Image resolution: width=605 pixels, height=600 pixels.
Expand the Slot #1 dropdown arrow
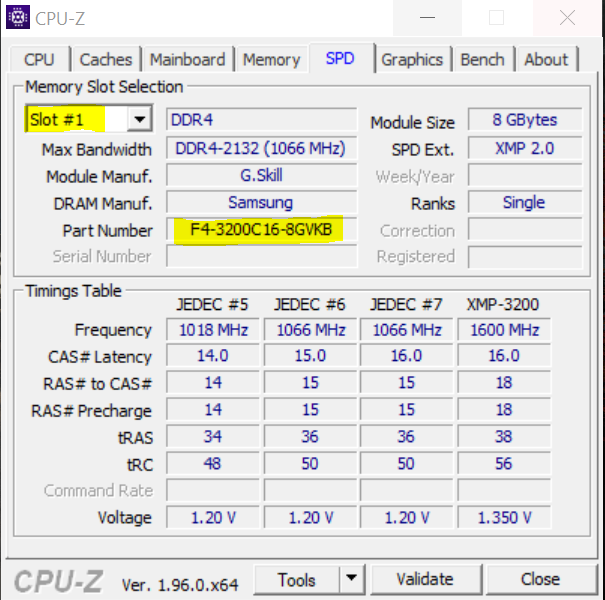point(140,119)
